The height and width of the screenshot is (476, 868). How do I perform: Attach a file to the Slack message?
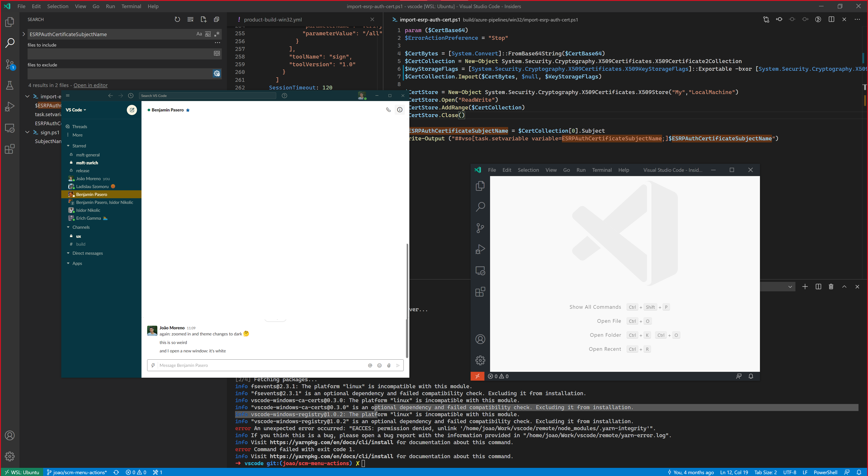[389, 365]
